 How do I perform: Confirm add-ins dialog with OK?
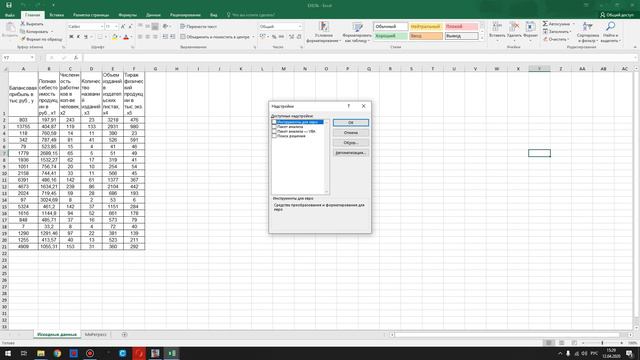tap(351, 122)
